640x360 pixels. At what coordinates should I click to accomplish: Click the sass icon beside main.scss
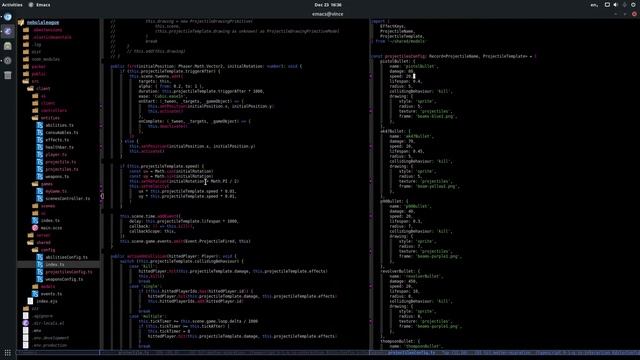click(x=35, y=228)
